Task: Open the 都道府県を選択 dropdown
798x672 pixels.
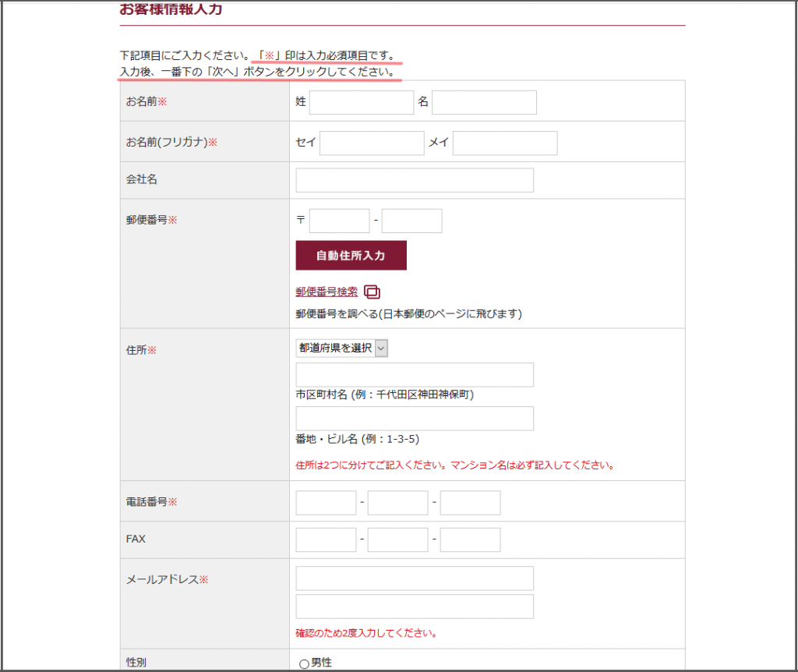Action: [341, 348]
